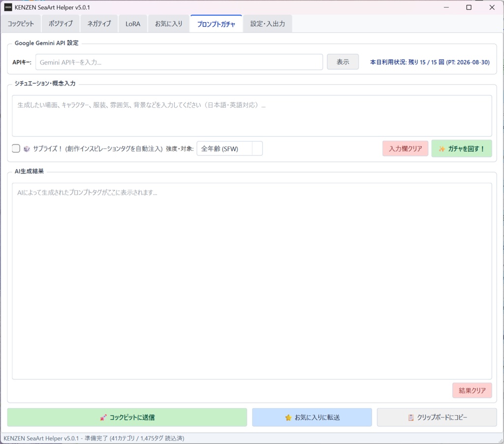Click the お気に入りに転送 button
Viewport: 504px width, 444px height.
[312, 417]
